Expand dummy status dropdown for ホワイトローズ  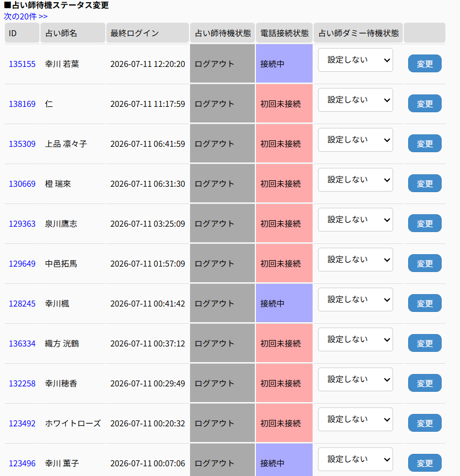[355, 419]
